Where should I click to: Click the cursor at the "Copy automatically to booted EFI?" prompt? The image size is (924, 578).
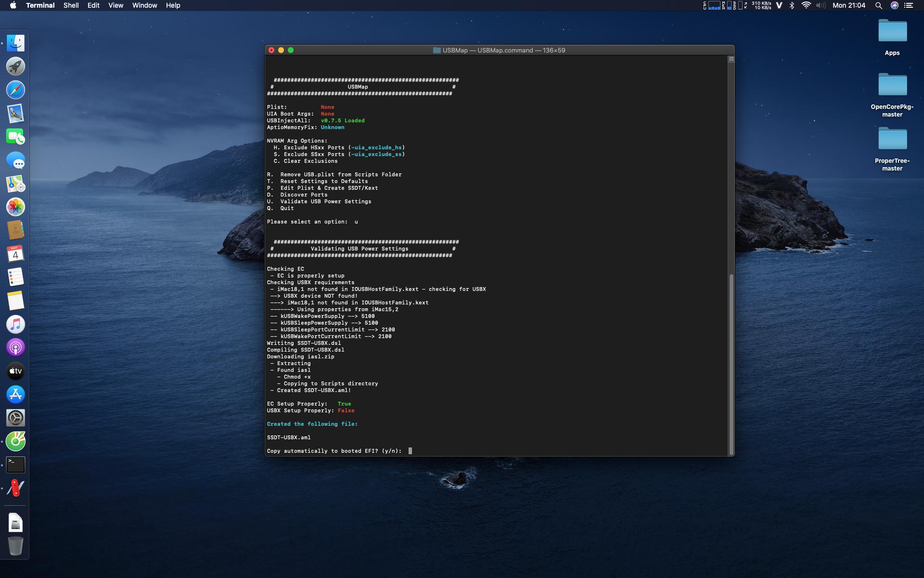pyautogui.click(x=410, y=451)
